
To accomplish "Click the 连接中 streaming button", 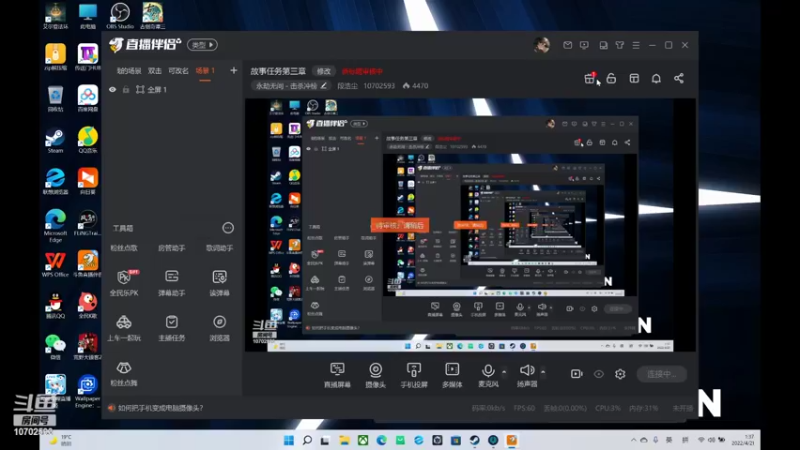I will (x=662, y=374).
